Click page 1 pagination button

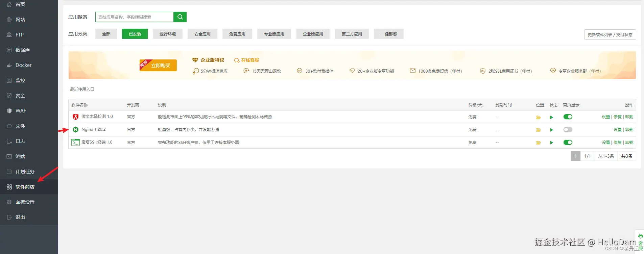click(575, 156)
